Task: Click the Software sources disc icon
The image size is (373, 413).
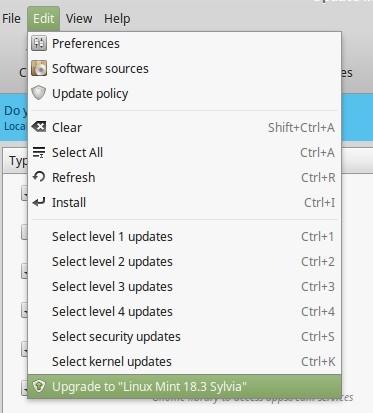Action: pyautogui.click(x=39, y=68)
